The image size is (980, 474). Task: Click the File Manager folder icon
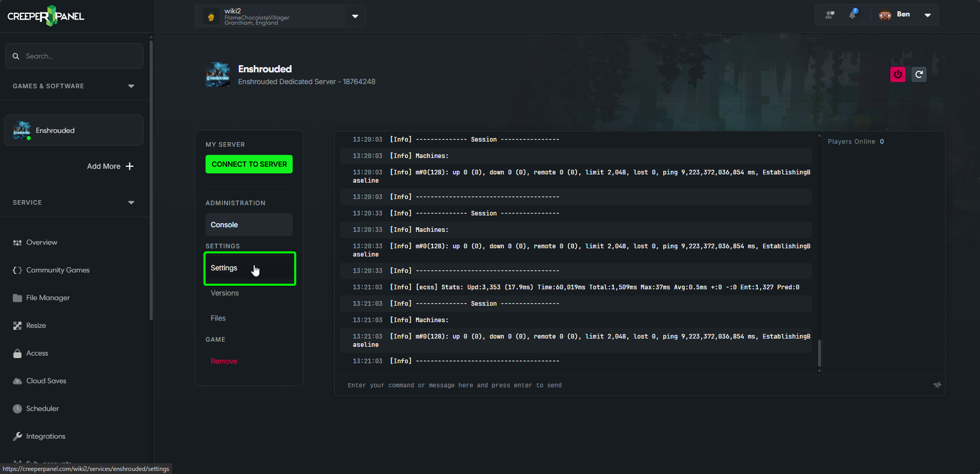click(x=17, y=298)
